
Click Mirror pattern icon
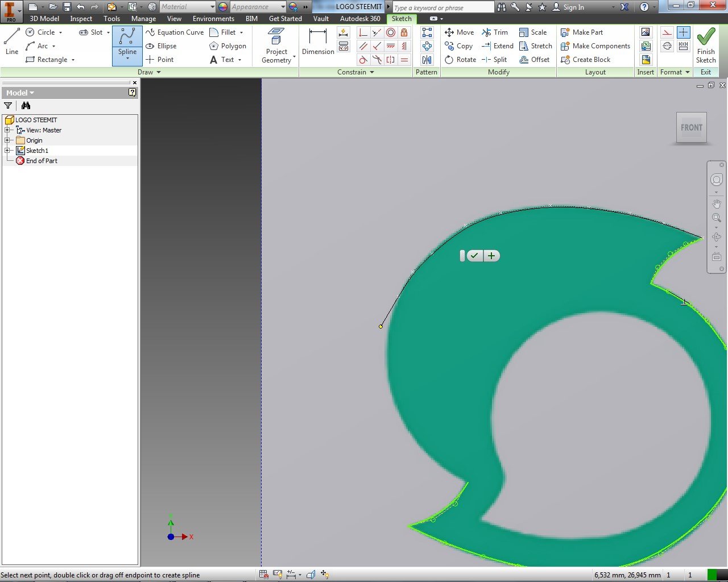(x=427, y=60)
